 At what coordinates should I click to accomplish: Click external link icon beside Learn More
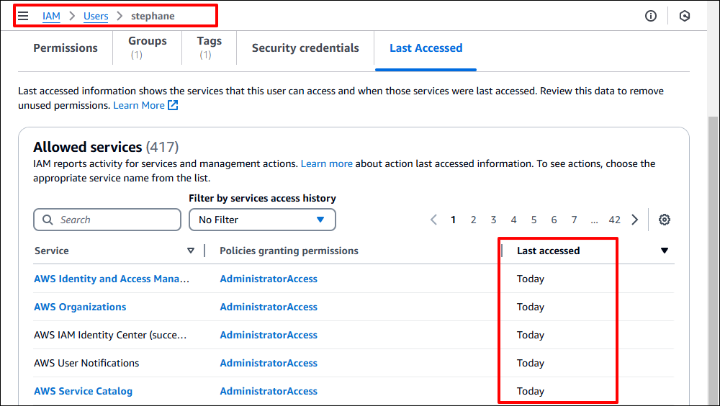pos(173,105)
